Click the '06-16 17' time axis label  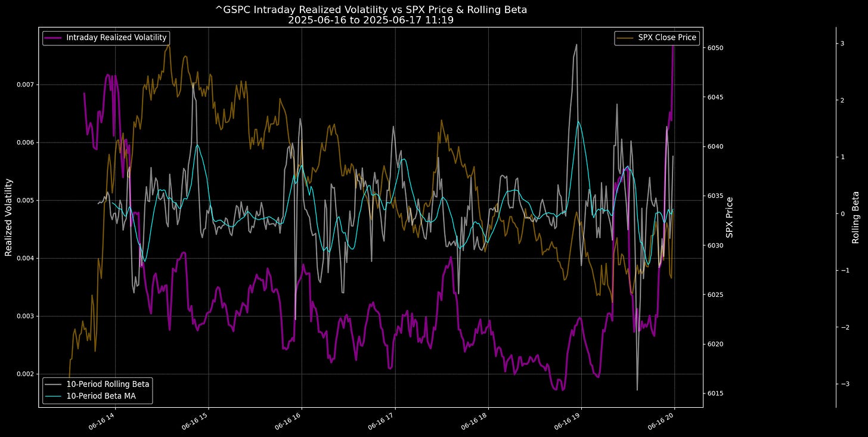381,421
